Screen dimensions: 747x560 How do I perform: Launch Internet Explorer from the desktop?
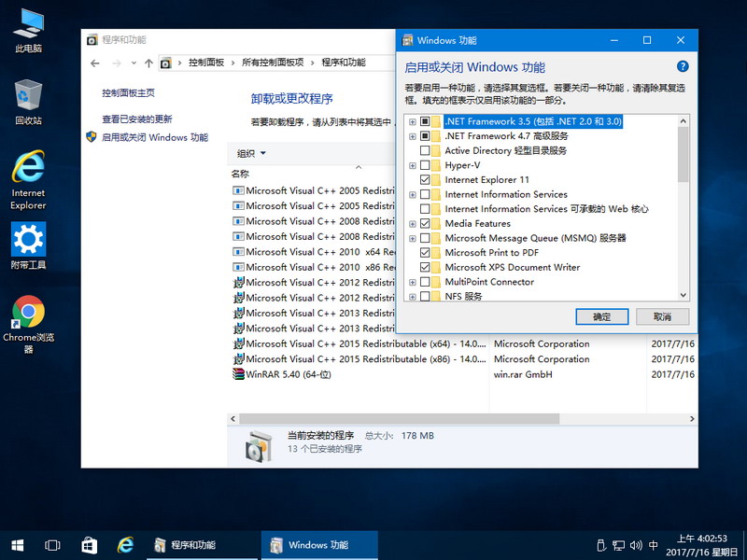tap(29, 180)
